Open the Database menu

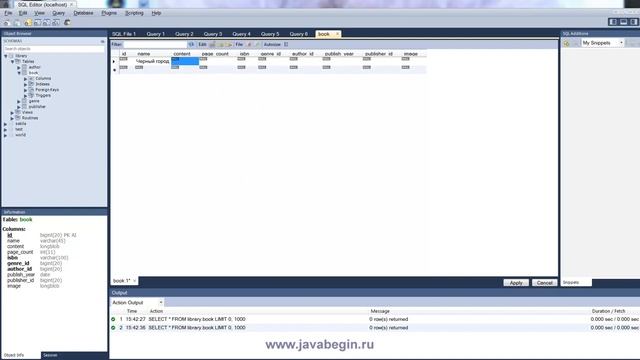pos(83,13)
